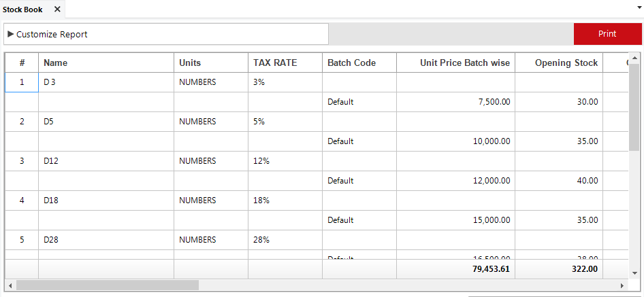Click the red Print button
Image resolution: width=644 pixels, height=297 pixels.
click(x=607, y=34)
